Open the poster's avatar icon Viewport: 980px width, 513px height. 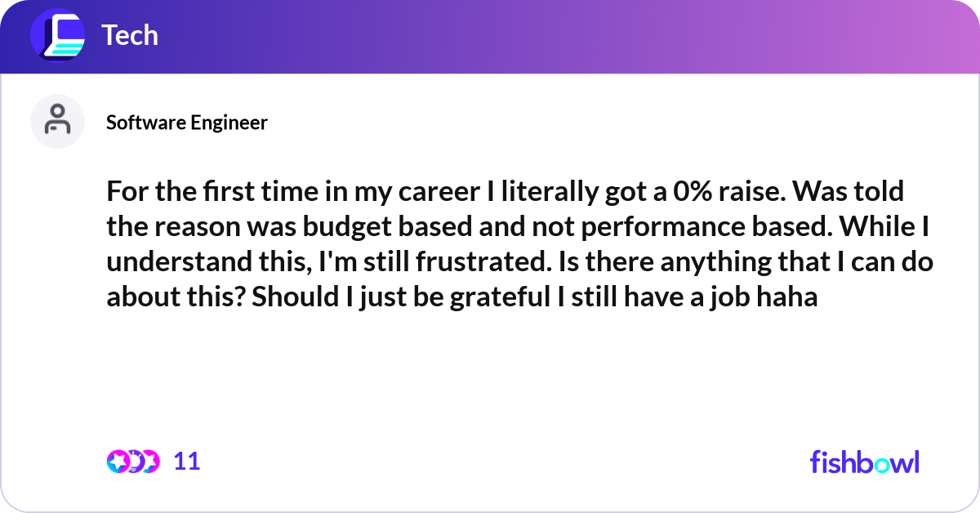click(57, 121)
